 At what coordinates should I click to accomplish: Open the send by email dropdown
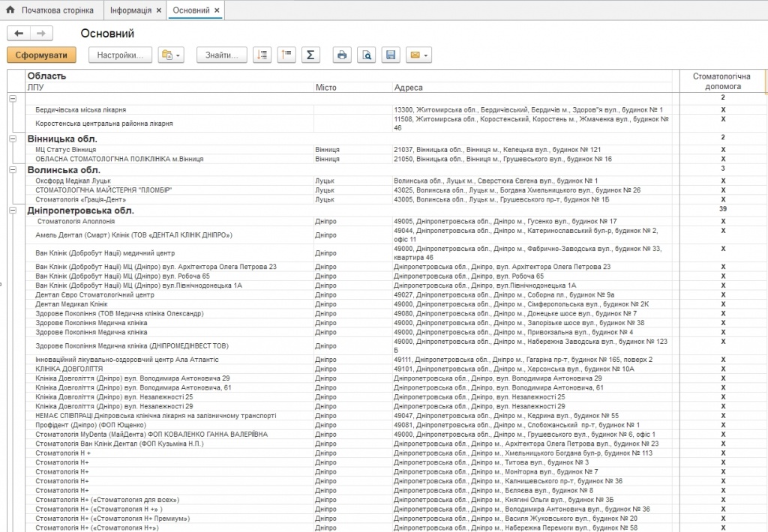click(418, 55)
